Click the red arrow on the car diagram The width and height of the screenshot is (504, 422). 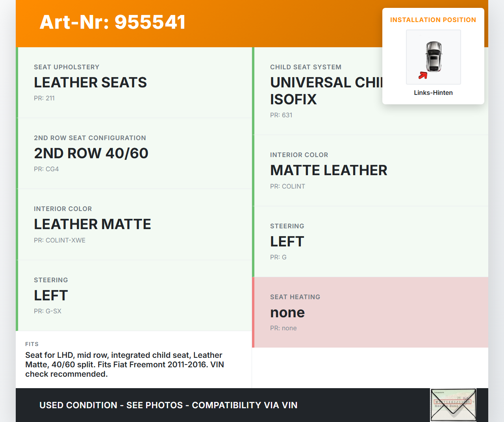tap(423, 75)
